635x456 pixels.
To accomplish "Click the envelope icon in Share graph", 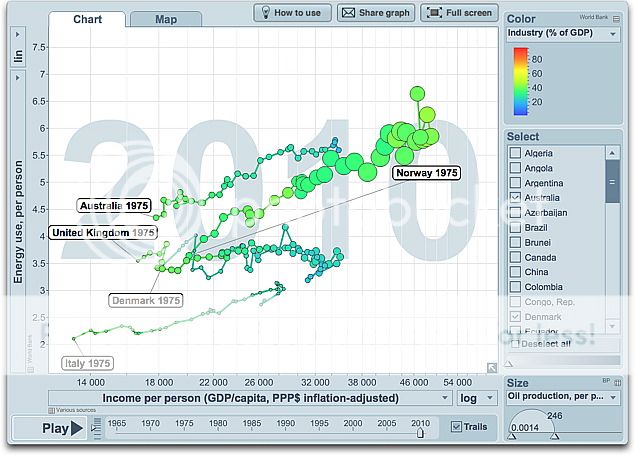I will (x=348, y=13).
